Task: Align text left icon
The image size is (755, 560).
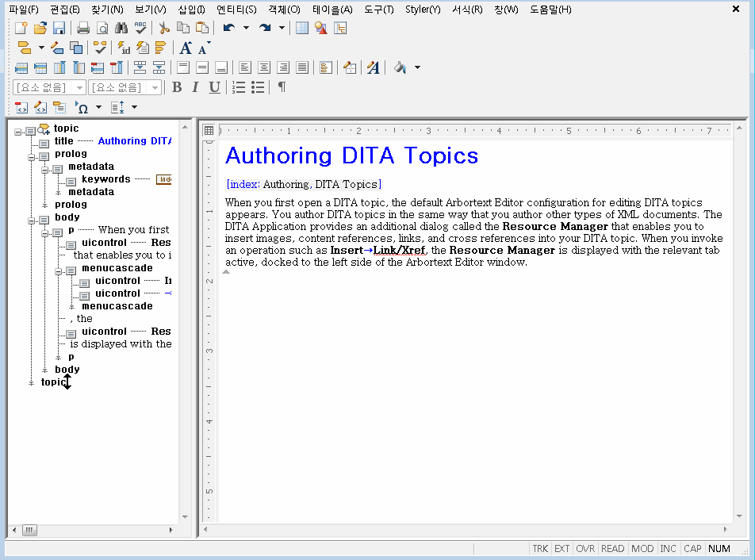Action: [x=244, y=67]
